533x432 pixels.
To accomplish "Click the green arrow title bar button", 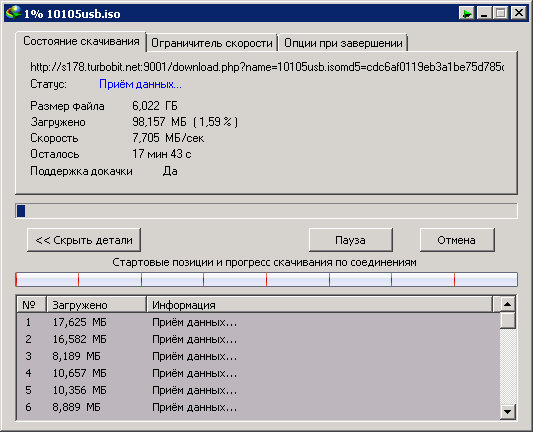I will (x=467, y=13).
